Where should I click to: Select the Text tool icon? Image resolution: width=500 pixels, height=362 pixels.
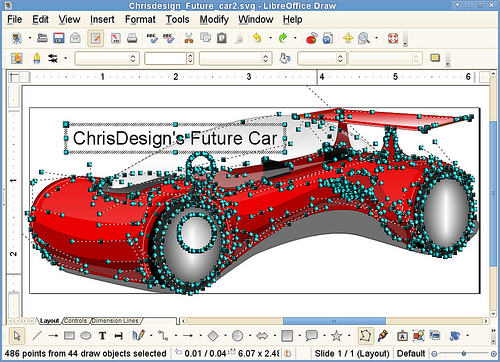102,336
